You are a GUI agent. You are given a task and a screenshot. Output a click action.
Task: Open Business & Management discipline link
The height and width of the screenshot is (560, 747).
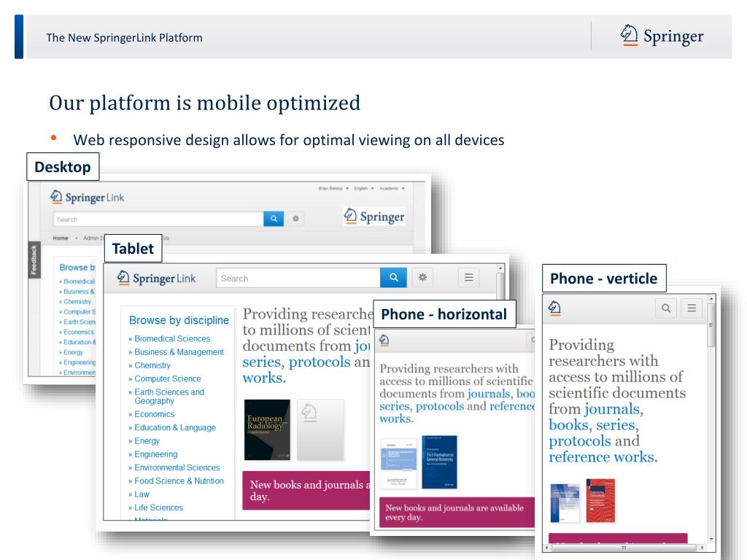point(179,352)
